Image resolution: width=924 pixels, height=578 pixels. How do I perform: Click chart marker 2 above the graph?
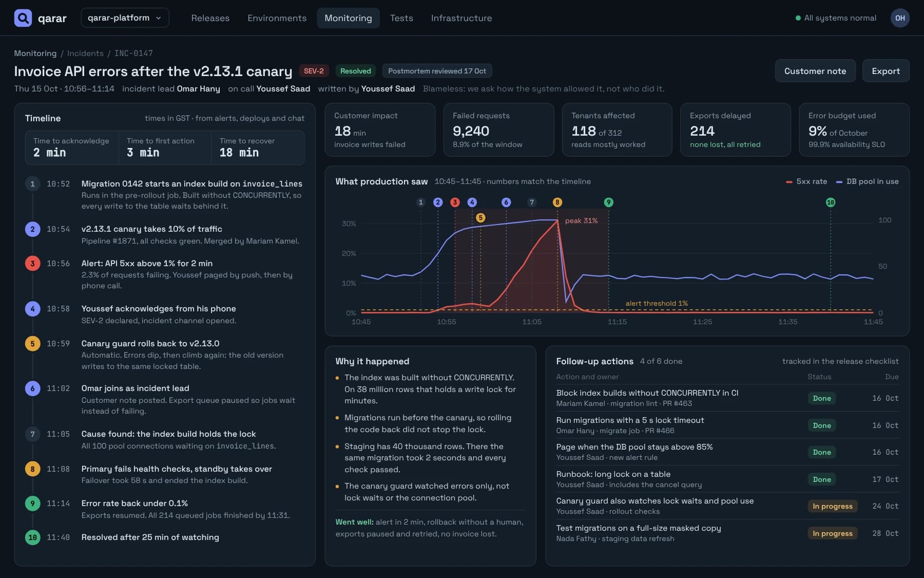pos(438,202)
